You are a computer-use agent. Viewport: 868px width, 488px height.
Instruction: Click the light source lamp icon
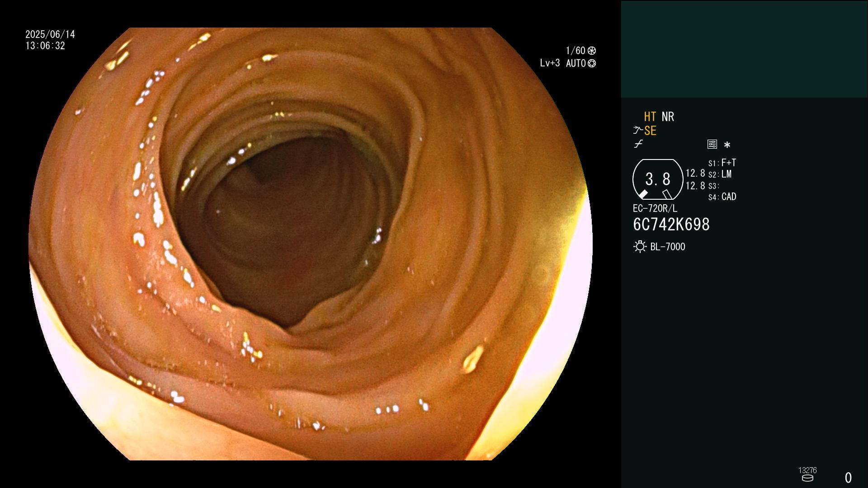[x=640, y=247]
